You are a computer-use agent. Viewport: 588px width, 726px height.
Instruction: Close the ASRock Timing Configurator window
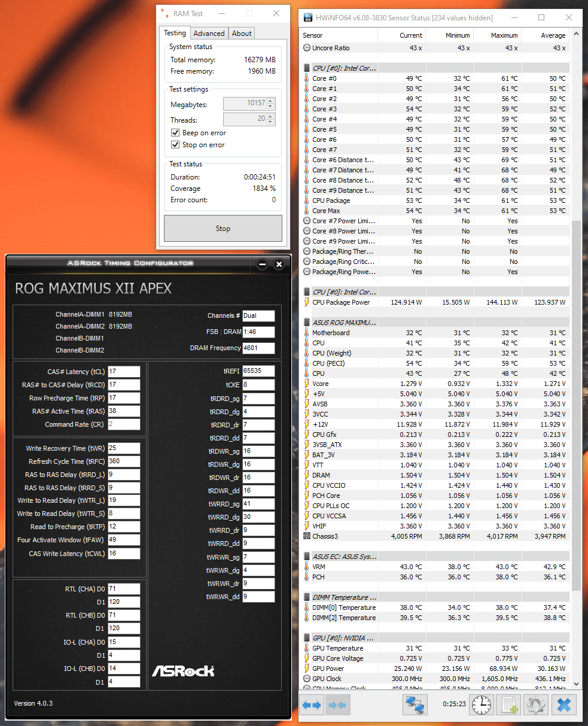pos(279,264)
